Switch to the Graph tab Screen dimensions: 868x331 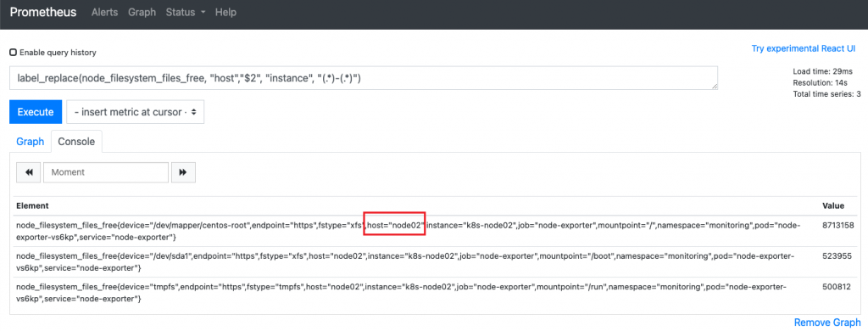point(30,142)
